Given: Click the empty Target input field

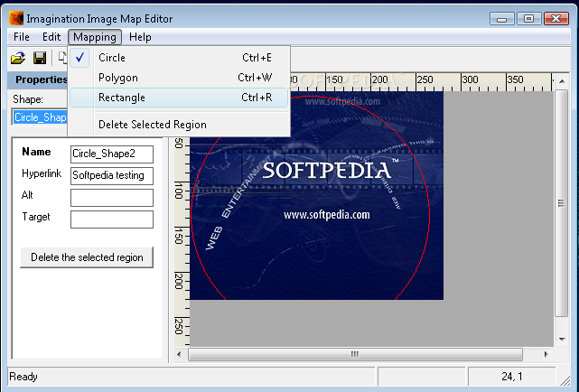Looking at the screenshot, I should (x=112, y=219).
